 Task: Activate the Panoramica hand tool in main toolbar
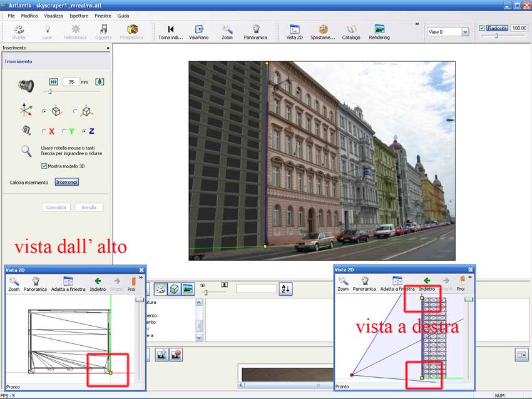pos(255,31)
